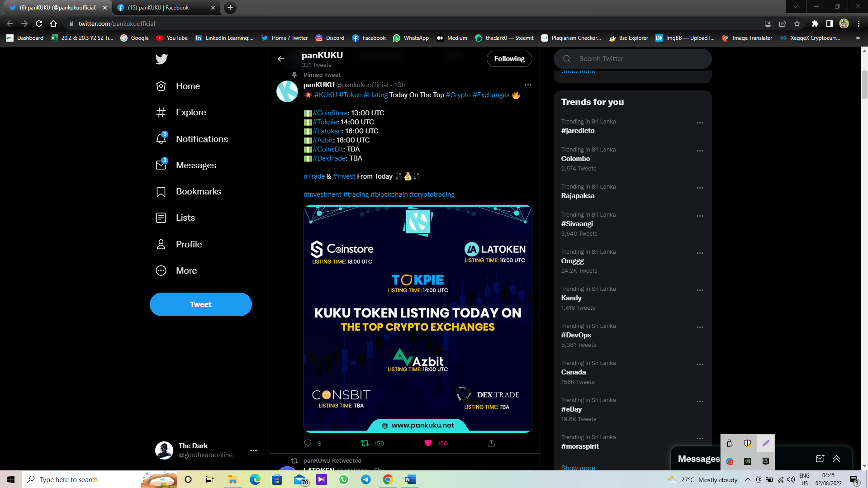Open Microsoft Word from the taskbar

coord(410,479)
